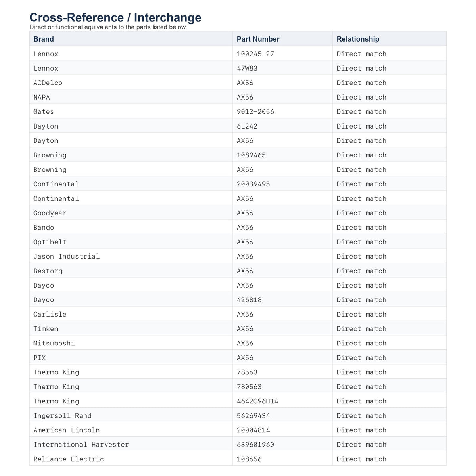476x476 pixels.
Task: Click the Bestorq brand cell
Action: click(131, 271)
